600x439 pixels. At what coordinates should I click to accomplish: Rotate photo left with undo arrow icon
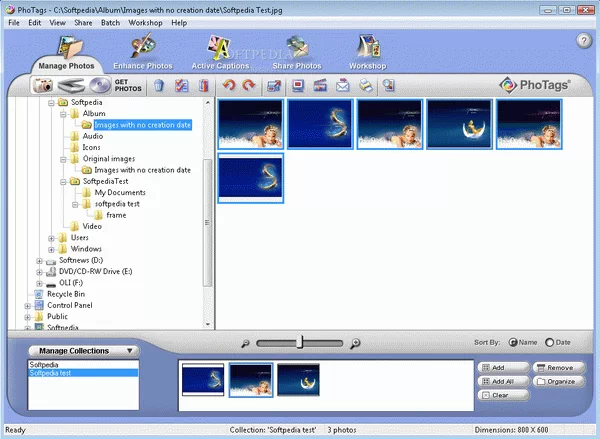228,86
